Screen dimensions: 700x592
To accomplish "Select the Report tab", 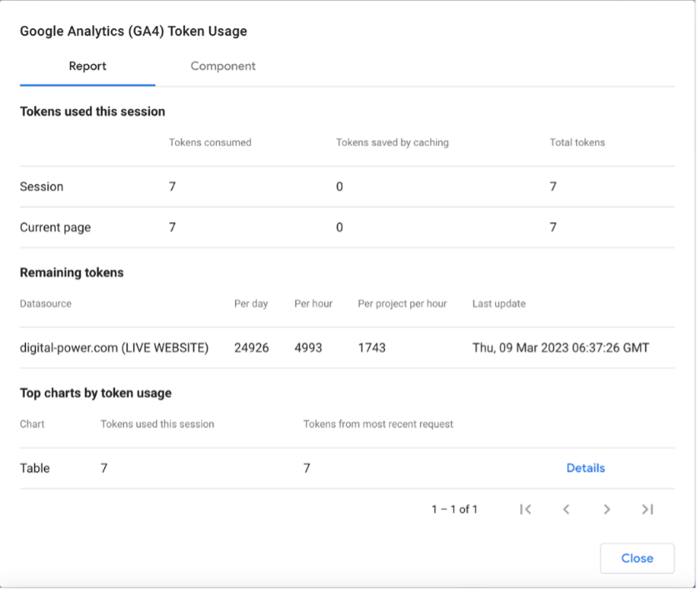I will pyautogui.click(x=87, y=66).
